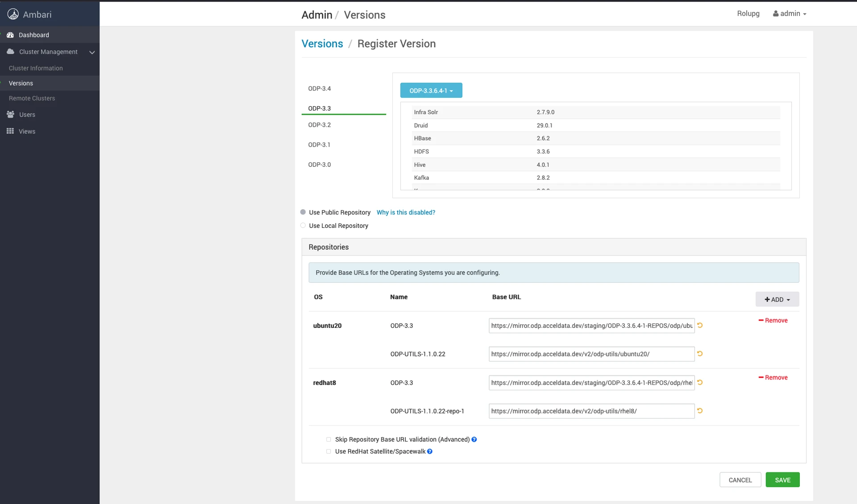Enable Skip Repository Base URL validation
This screenshot has height=504, width=857.
click(x=329, y=439)
